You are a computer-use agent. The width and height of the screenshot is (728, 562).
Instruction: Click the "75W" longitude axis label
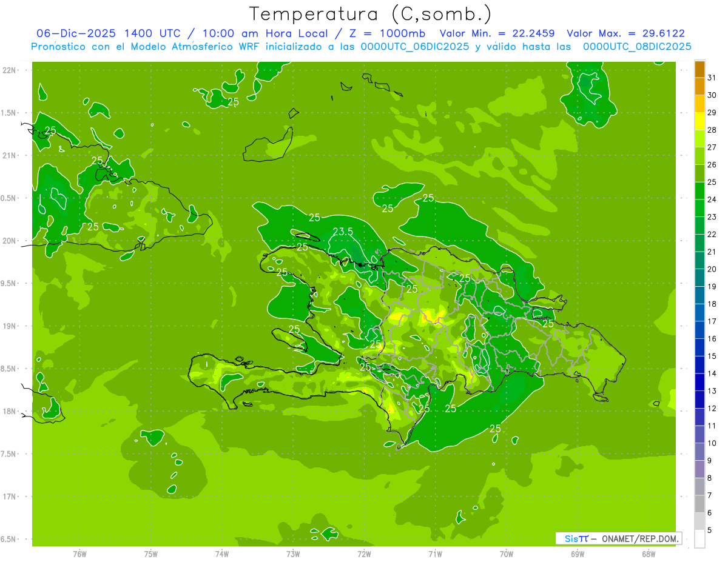click(151, 554)
